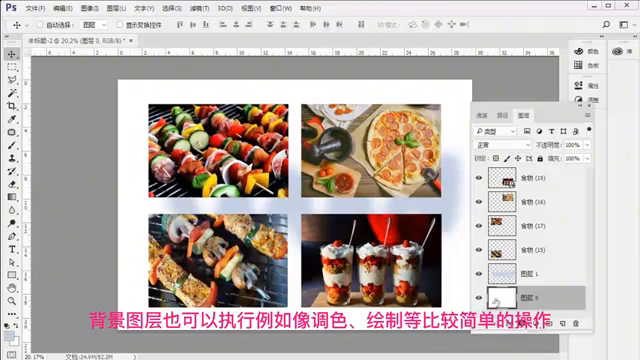This screenshot has width=640, height=360.
Task: Select the Crop tool
Action: 11,106
